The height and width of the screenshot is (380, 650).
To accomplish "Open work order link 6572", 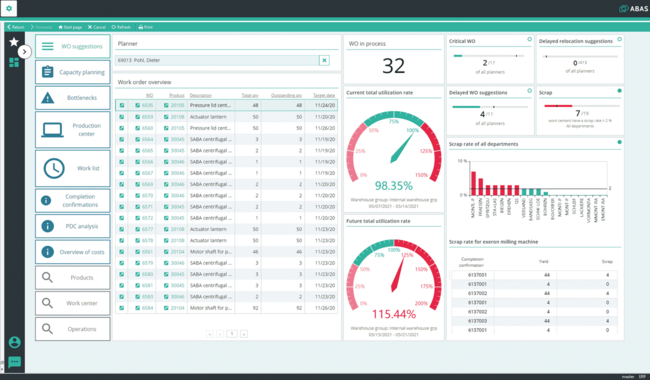I will (x=148, y=218).
